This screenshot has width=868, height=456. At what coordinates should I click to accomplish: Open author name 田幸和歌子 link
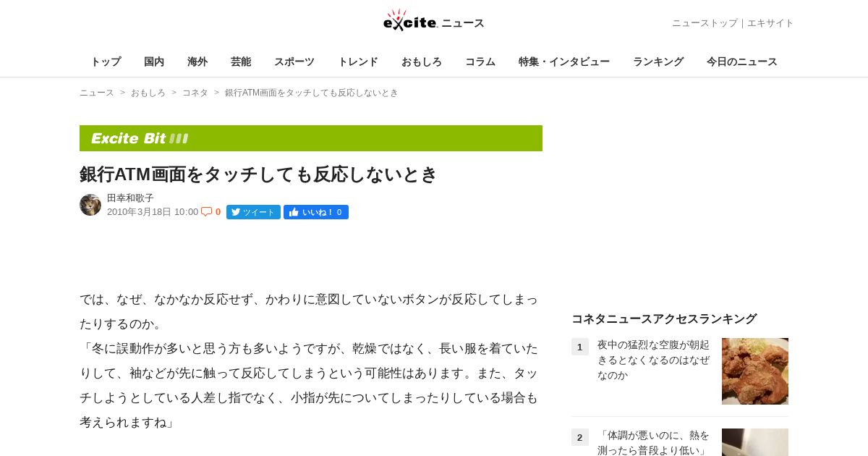(130, 198)
